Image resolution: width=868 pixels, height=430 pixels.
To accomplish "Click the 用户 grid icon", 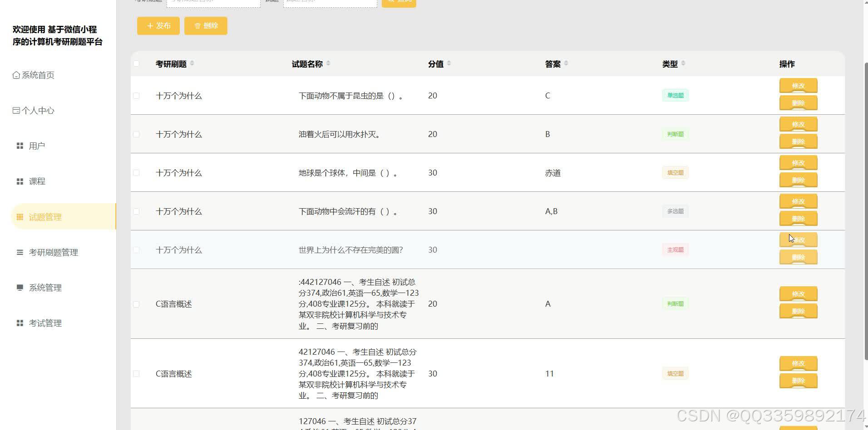I will 20,146.
